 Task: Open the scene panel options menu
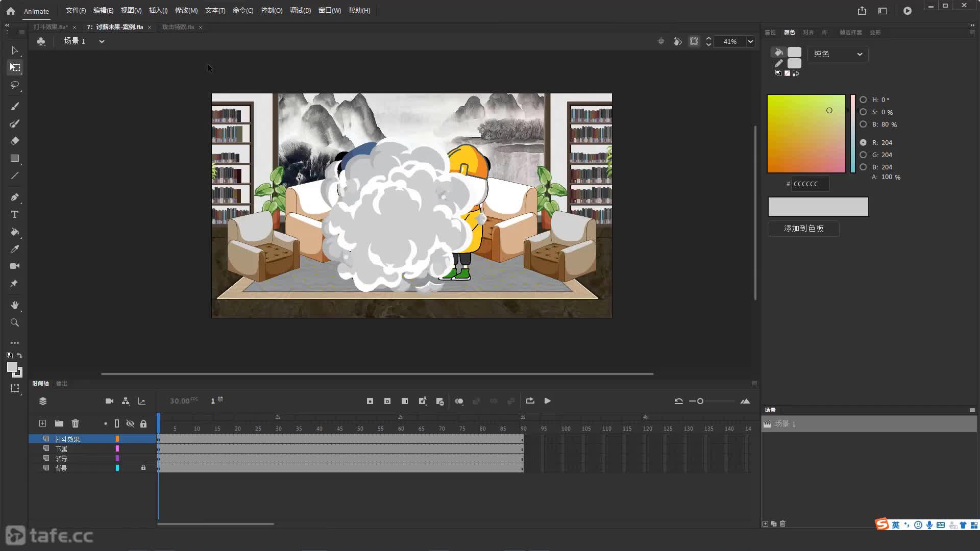point(972,410)
